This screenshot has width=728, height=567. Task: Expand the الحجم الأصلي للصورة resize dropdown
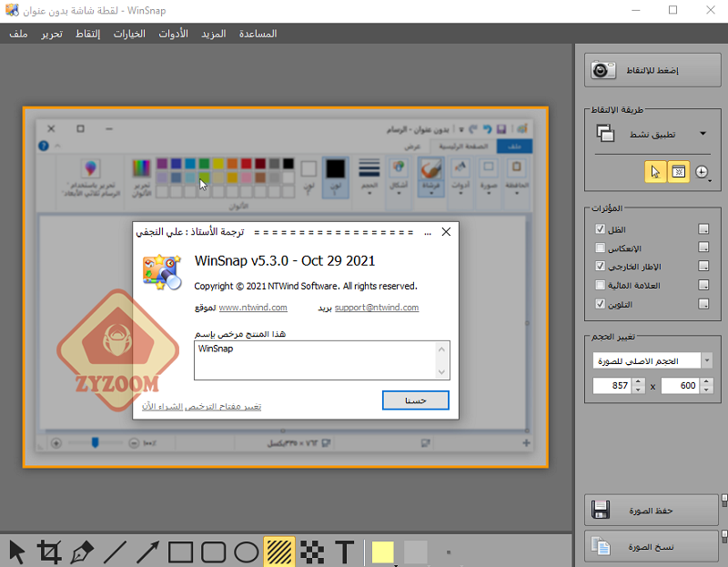(x=707, y=360)
